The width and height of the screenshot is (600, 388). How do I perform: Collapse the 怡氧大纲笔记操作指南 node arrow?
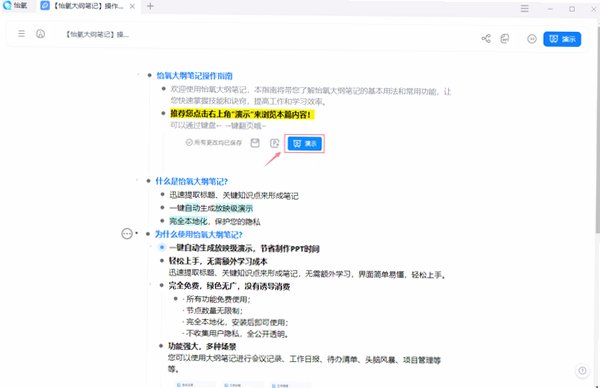tap(138, 75)
